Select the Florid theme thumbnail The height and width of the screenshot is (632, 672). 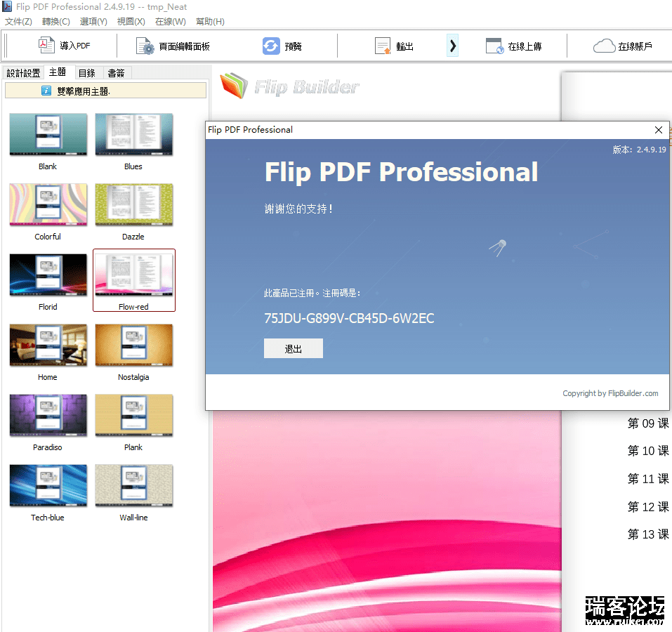coord(48,275)
